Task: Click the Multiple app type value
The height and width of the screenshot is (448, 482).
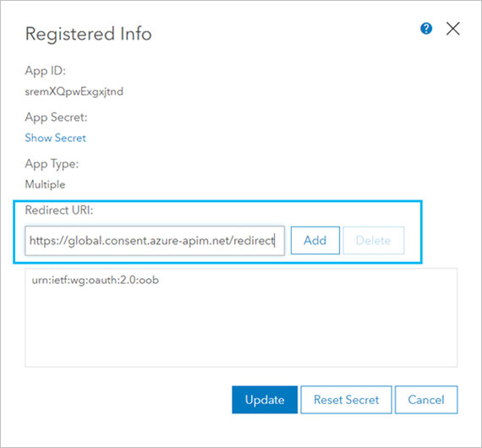Action: pyautogui.click(x=45, y=184)
